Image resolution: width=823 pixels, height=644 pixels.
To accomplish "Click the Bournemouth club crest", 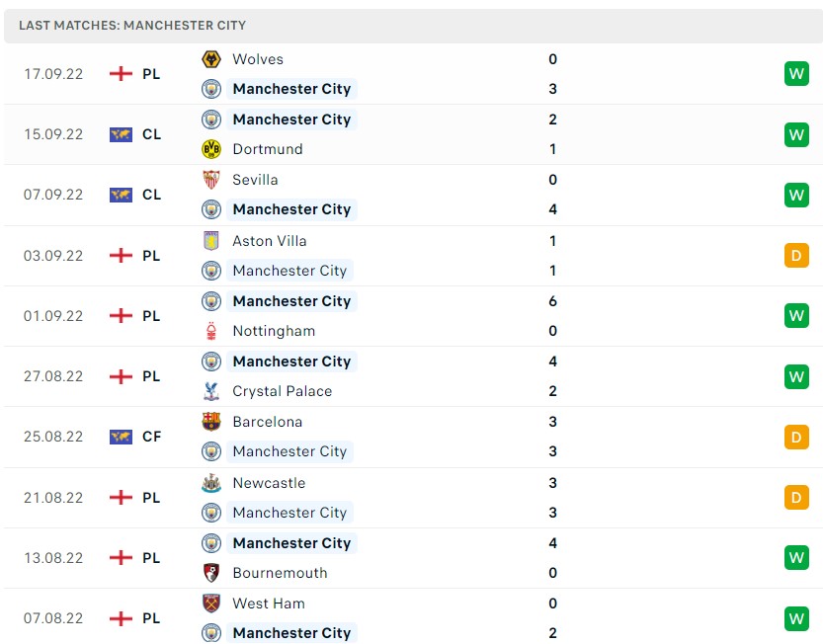I will tap(210, 571).
